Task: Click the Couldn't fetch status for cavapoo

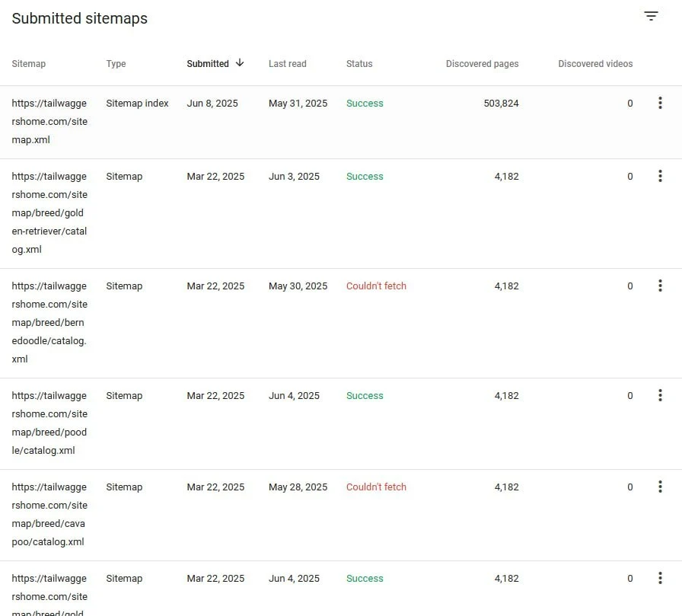Action: pos(376,487)
